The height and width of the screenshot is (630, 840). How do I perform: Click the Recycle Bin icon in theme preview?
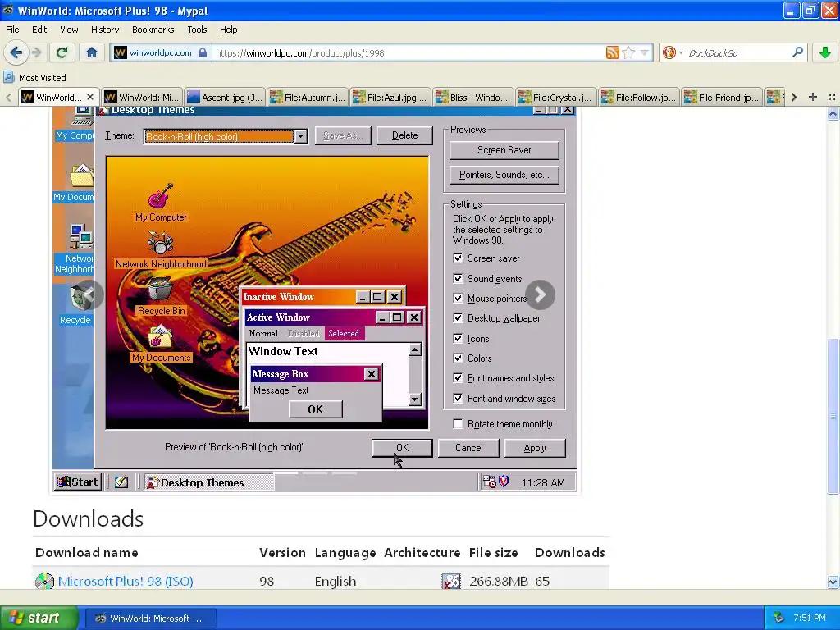tap(160, 290)
